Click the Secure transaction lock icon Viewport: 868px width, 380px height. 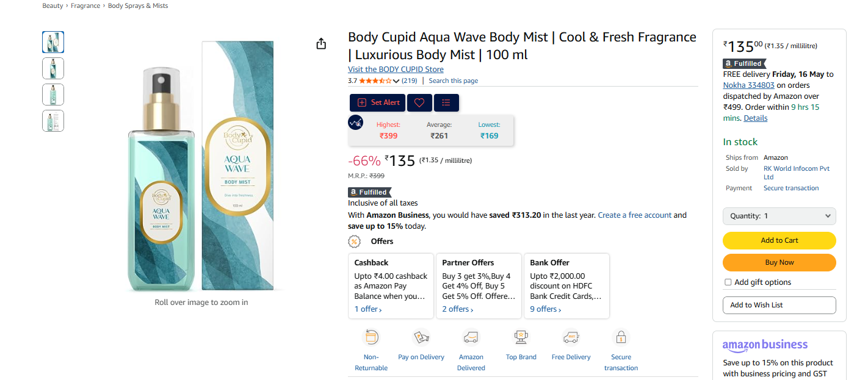point(621,337)
